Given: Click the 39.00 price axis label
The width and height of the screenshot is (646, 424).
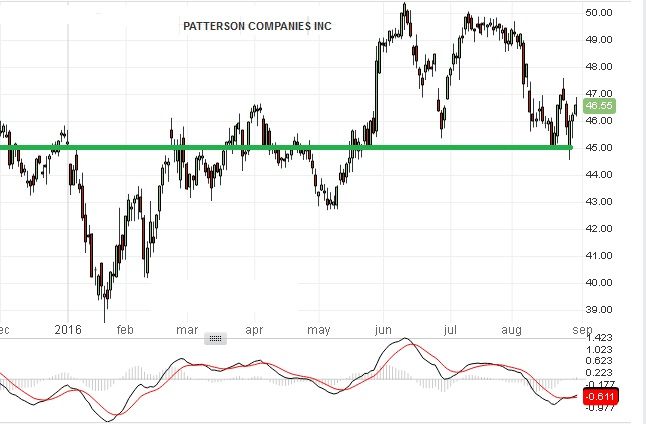Looking at the screenshot, I should (x=599, y=310).
